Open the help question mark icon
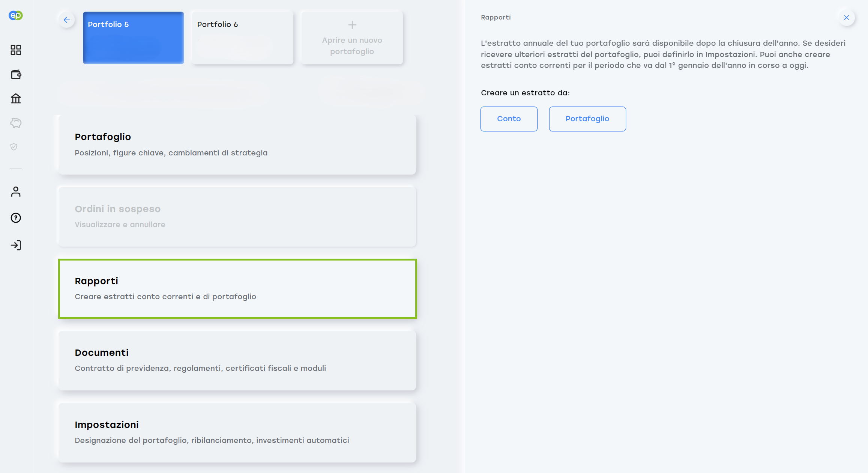Viewport: 868px width, 473px height. click(x=16, y=218)
